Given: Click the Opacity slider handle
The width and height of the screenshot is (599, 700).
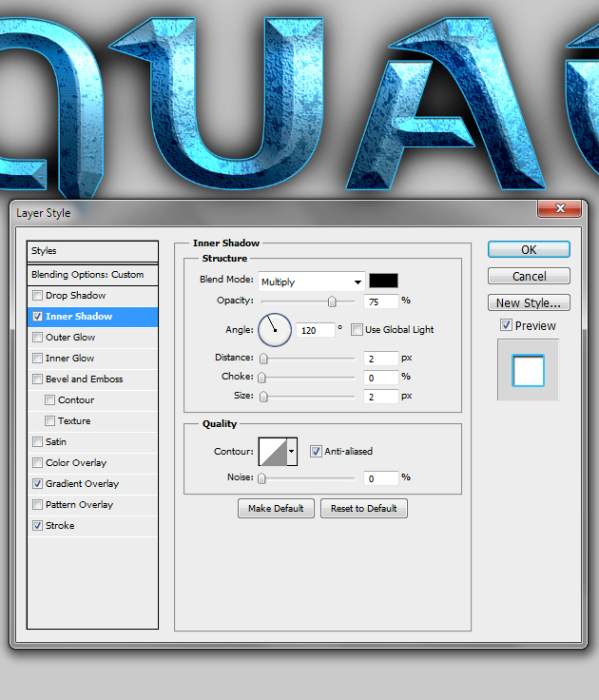Looking at the screenshot, I should coord(332,301).
